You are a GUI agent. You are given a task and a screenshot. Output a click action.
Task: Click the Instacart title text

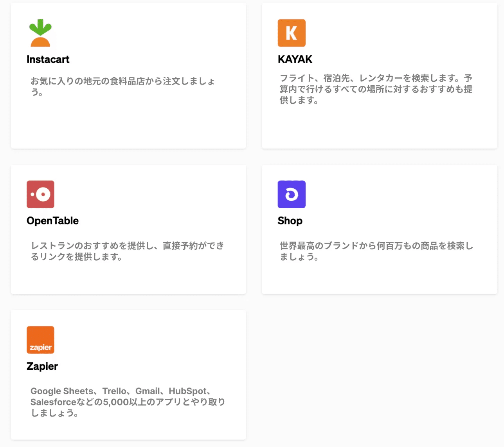(48, 59)
